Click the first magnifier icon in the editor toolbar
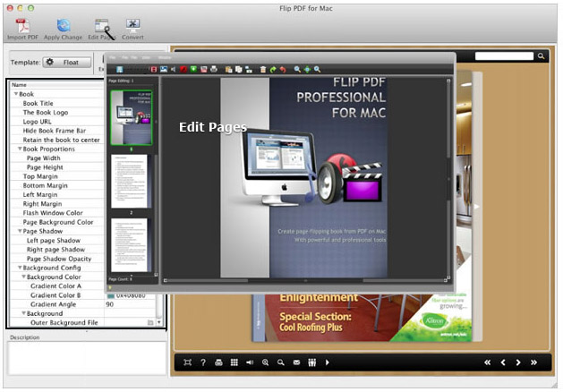 [297, 69]
